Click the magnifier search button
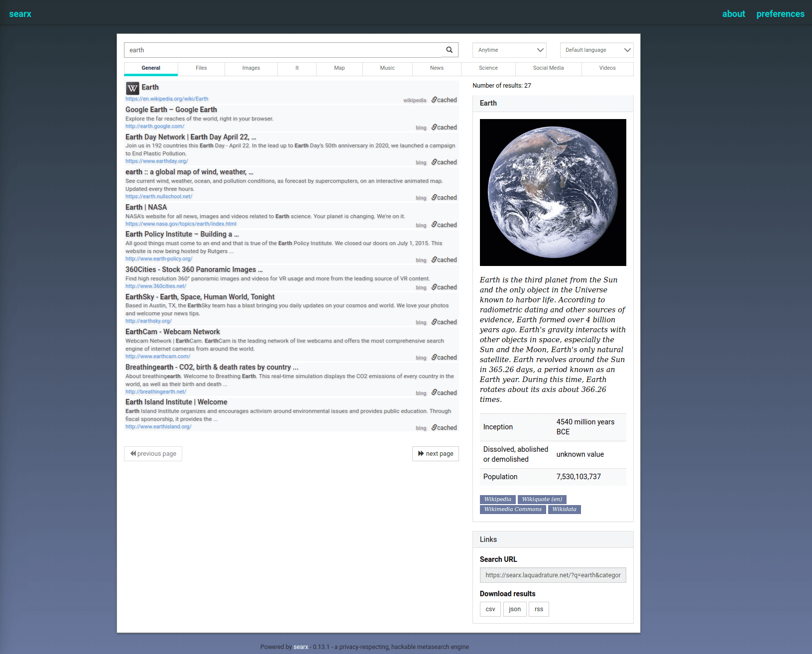812x654 pixels. pyautogui.click(x=449, y=50)
